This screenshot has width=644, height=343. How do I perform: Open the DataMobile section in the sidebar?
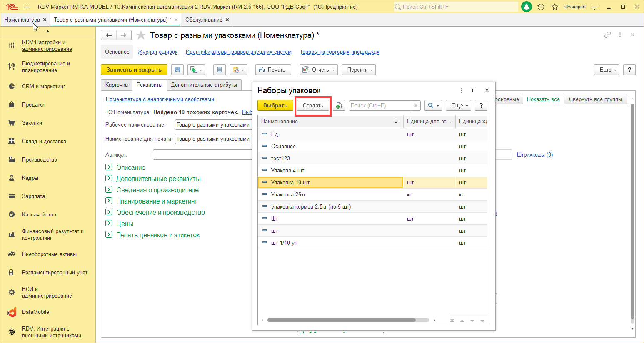click(35, 312)
